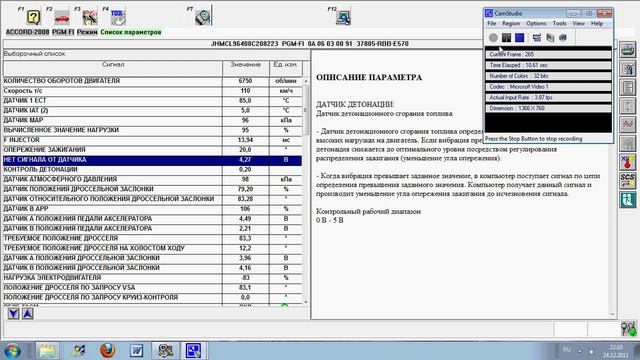
Task: Open Firefox from the taskbar
Action: tap(108, 351)
